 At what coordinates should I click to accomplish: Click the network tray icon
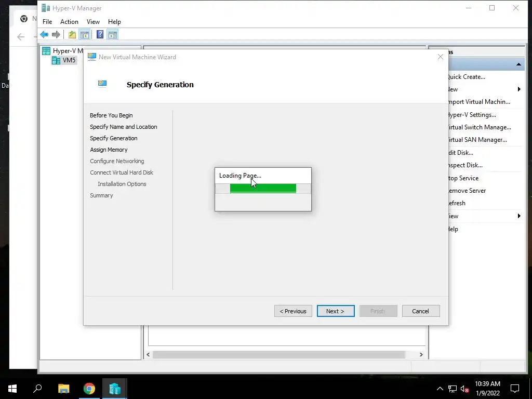[x=453, y=389]
